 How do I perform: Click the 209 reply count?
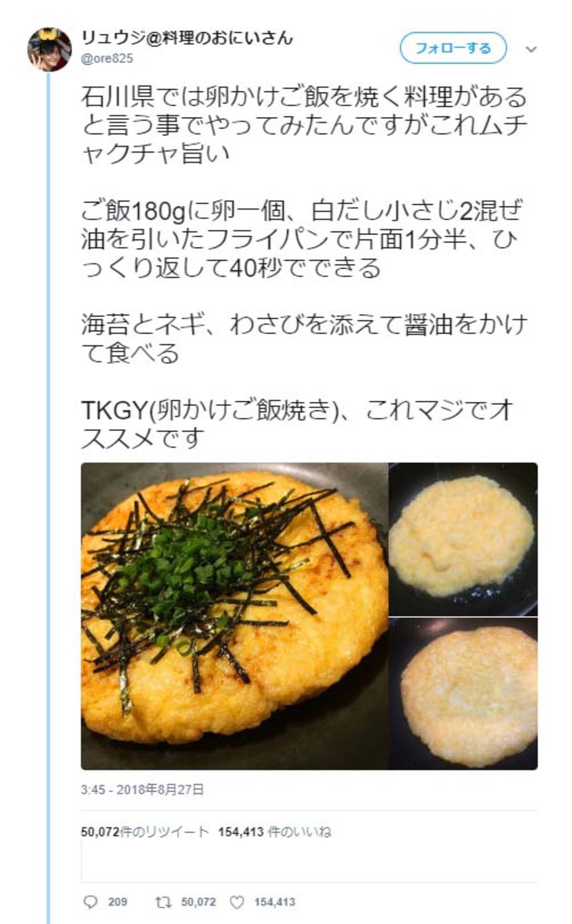(117, 902)
